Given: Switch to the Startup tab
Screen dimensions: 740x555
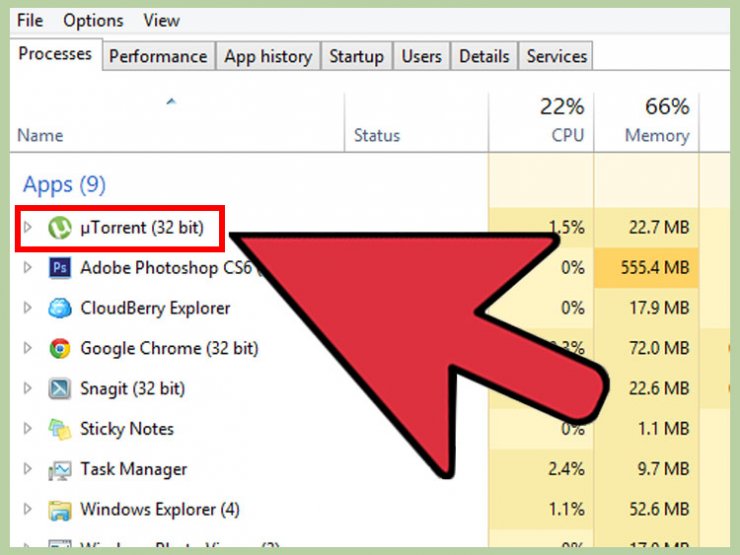Looking at the screenshot, I should [x=356, y=56].
